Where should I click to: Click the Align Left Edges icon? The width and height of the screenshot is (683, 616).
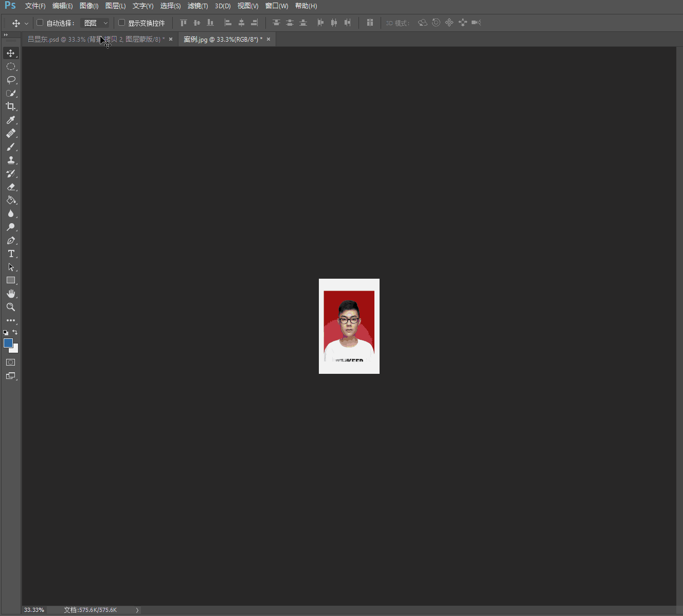tap(228, 23)
